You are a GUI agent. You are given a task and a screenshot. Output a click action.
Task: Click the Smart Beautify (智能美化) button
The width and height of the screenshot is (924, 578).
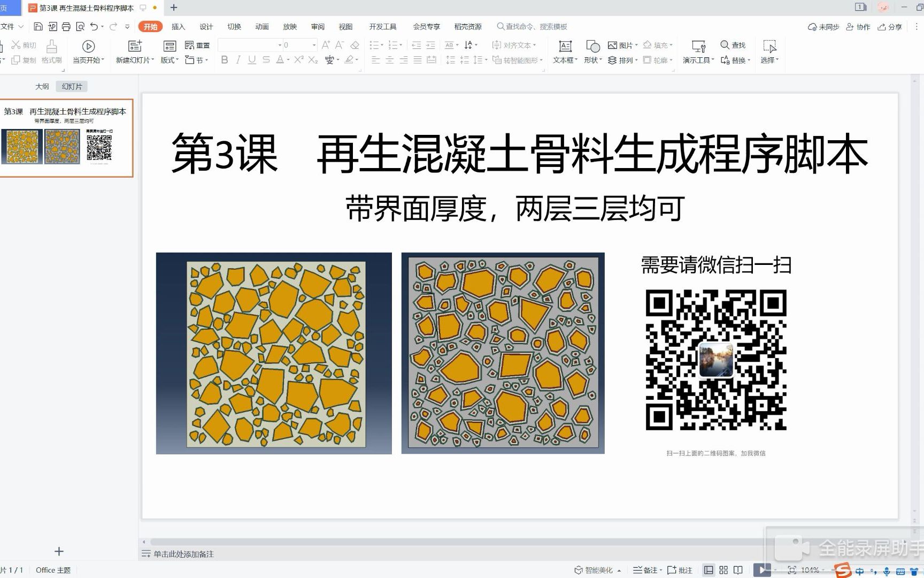pos(597,570)
